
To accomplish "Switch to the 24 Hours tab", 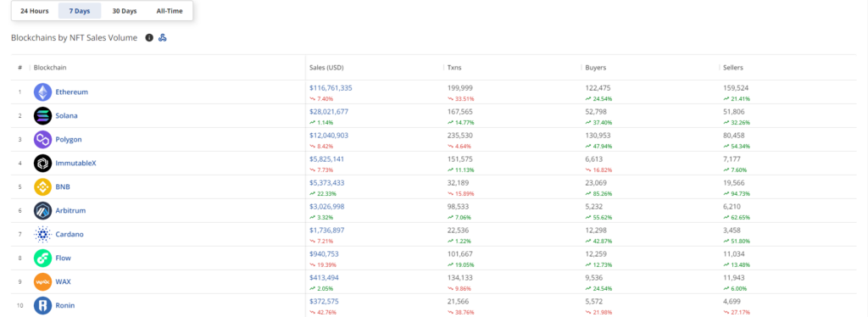I will coord(34,11).
